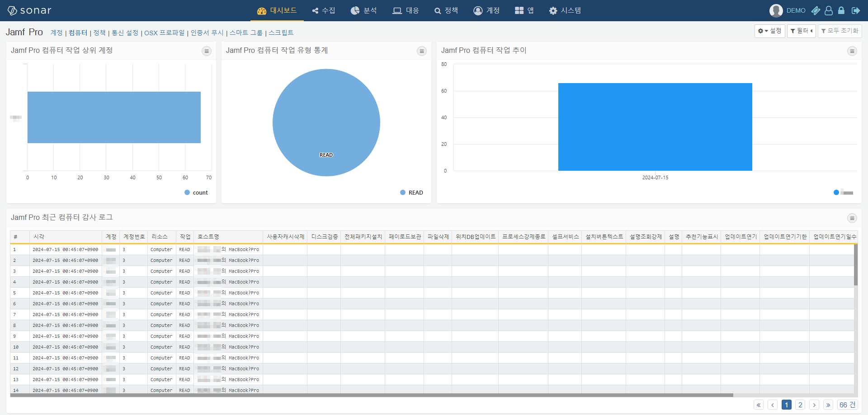Image resolution: width=868 pixels, height=415 pixels.
Task: Click the 2024-07-15 column bar
Action: 655,127
